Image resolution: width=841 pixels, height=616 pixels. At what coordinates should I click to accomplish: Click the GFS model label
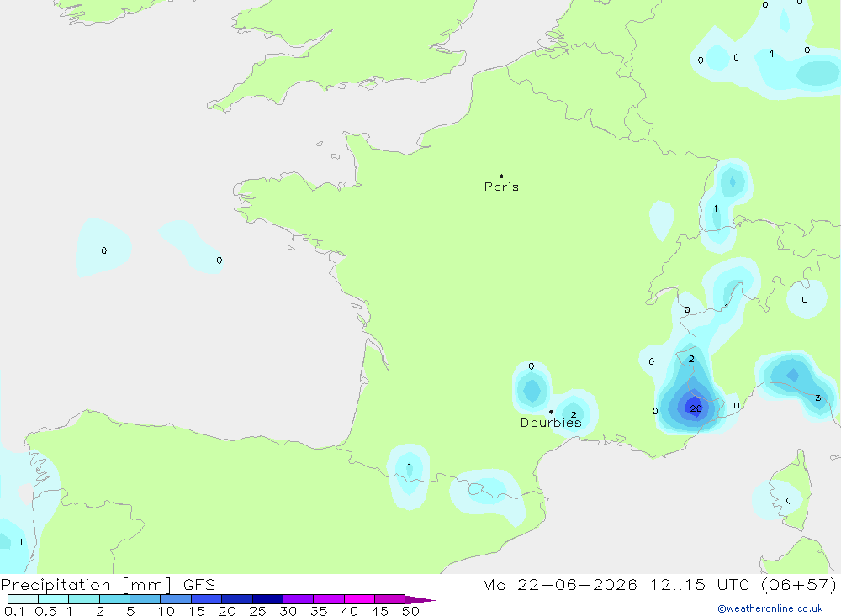pos(199,585)
